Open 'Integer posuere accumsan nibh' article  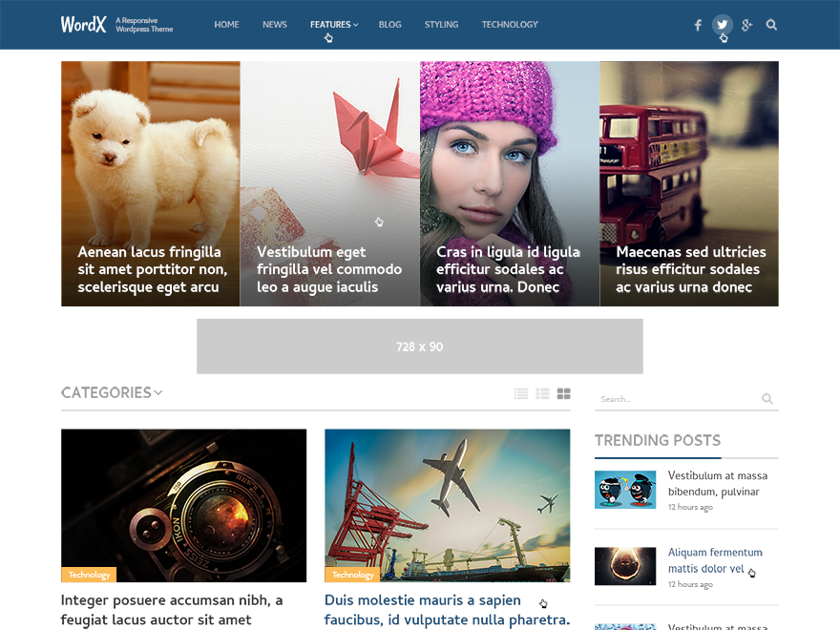(172, 610)
